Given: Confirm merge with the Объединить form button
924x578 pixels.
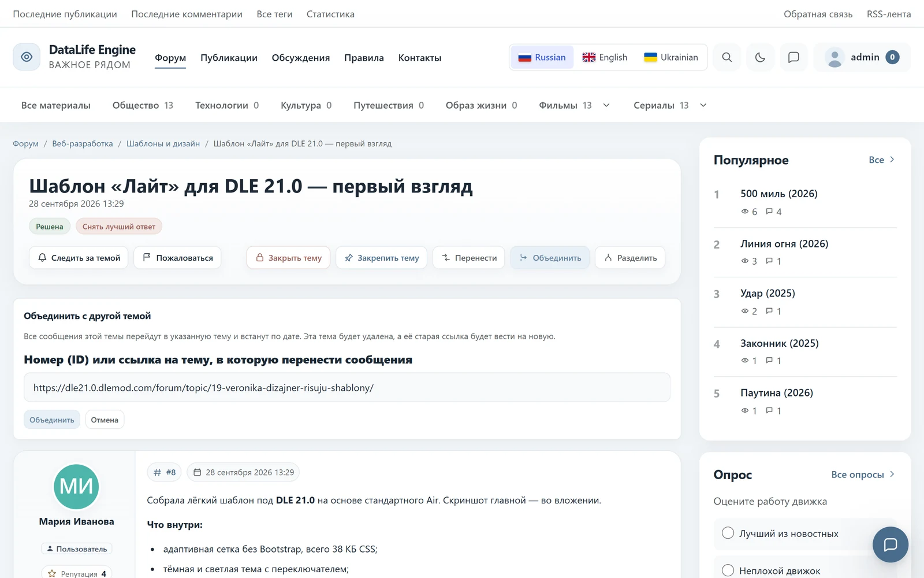Looking at the screenshot, I should click(52, 420).
